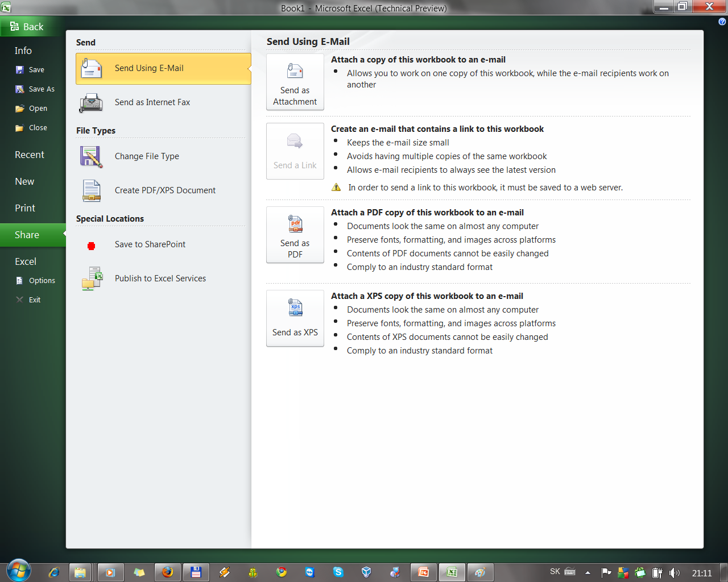
Task: Click the red SharePoint icon
Action: click(x=91, y=246)
